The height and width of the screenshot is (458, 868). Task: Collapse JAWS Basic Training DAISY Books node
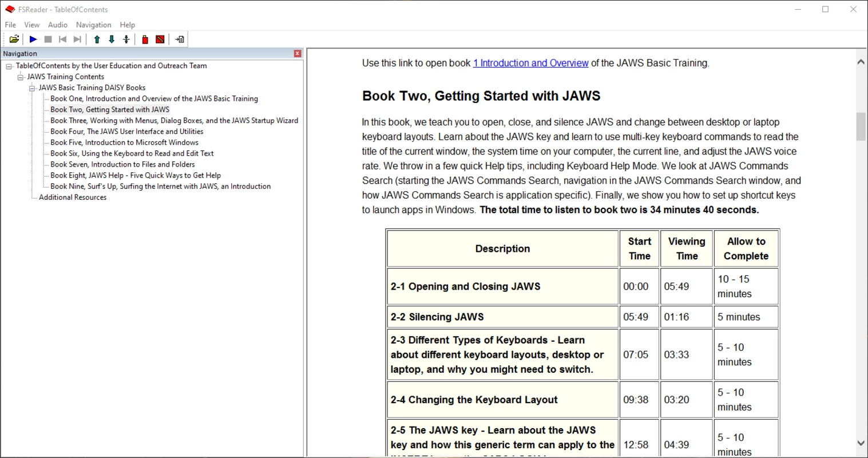coord(32,88)
